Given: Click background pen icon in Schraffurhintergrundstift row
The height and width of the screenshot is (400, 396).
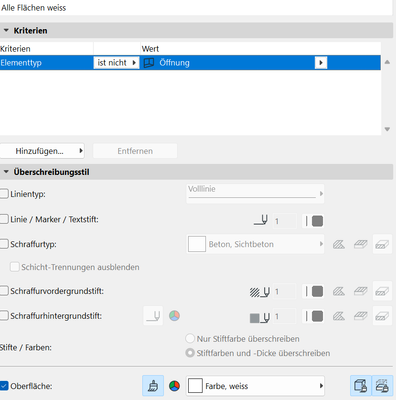Looking at the screenshot, I should [x=260, y=317].
